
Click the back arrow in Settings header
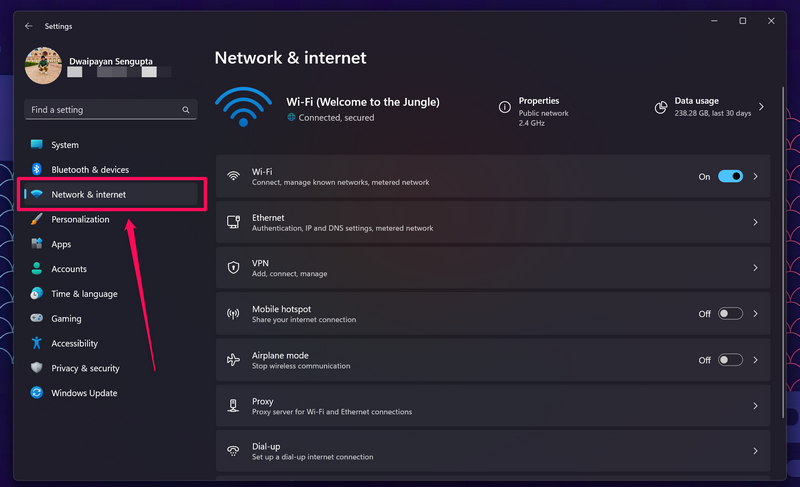(x=28, y=26)
